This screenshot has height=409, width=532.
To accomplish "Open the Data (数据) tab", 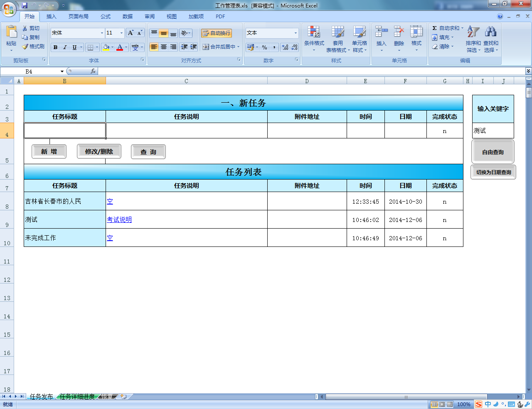I will click(x=128, y=17).
